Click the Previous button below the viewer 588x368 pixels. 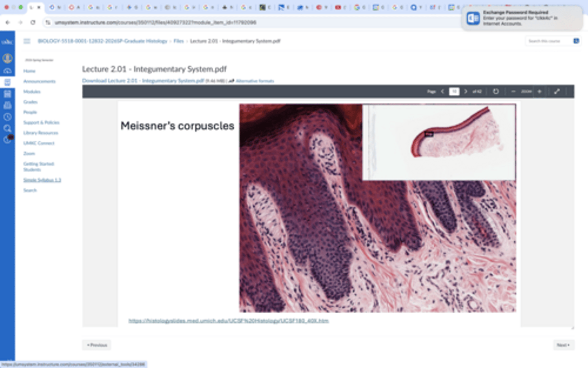click(97, 345)
